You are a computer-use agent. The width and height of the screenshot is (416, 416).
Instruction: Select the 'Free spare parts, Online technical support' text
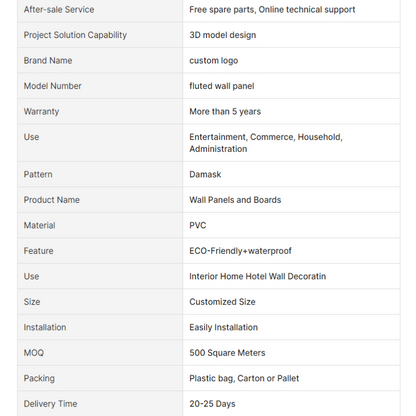tap(272, 10)
